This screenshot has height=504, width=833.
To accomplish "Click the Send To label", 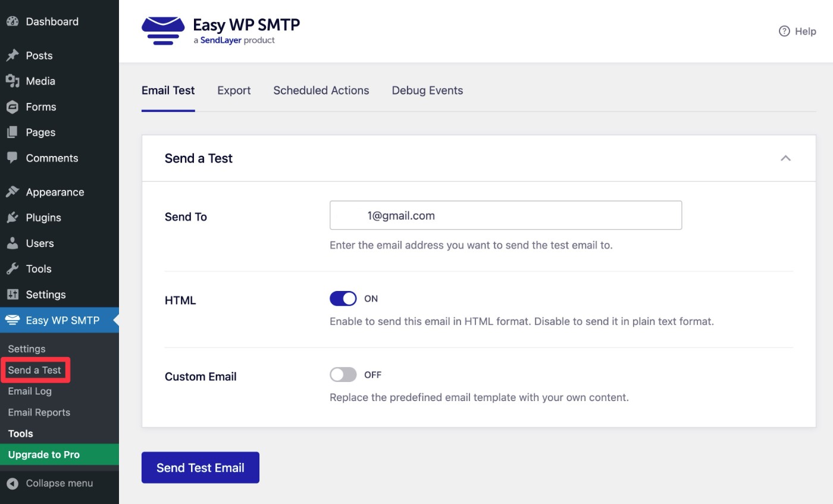I will click(x=186, y=217).
